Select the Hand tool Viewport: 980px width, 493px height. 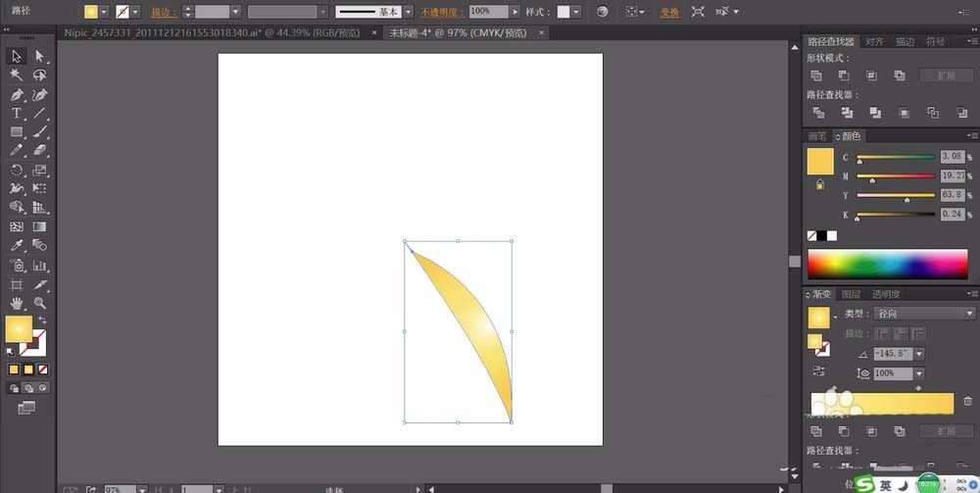point(17,303)
